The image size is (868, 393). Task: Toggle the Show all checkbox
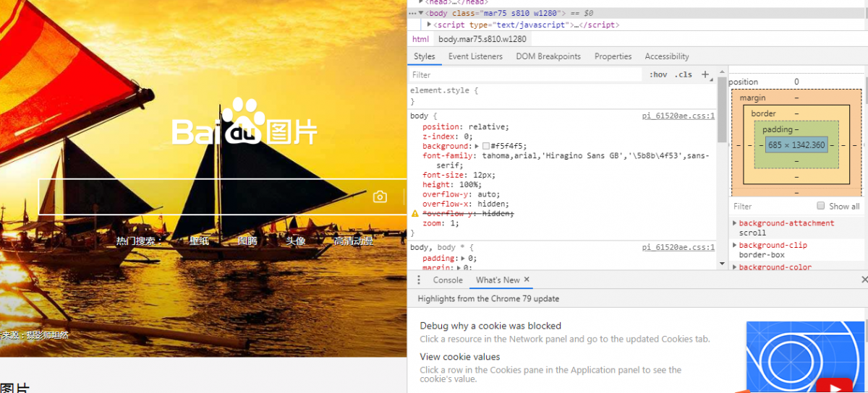pos(820,206)
